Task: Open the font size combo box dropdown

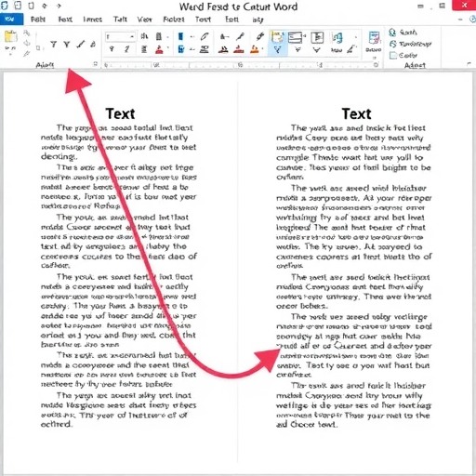Action: tap(132, 37)
